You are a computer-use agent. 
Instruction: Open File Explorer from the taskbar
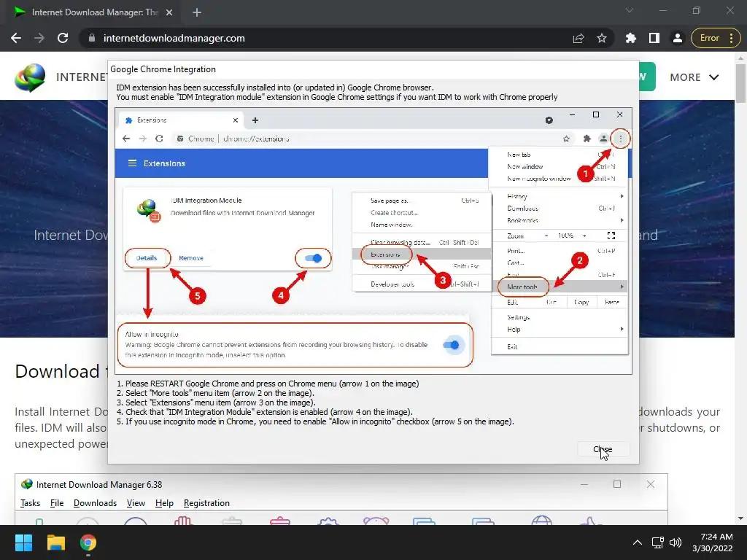click(55, 542)
